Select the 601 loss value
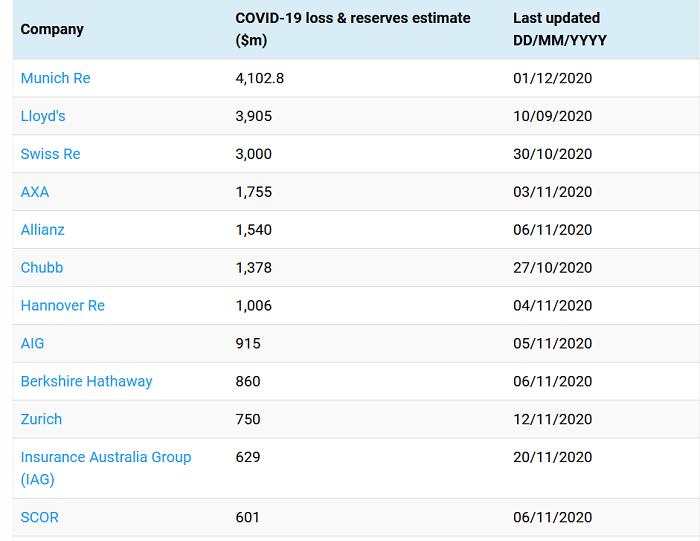This screenshot has width=700, height=541. pyautogui.click(x=247, y=518)
